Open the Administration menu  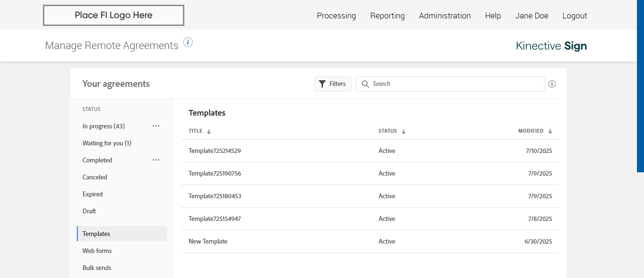click(445, 16)
